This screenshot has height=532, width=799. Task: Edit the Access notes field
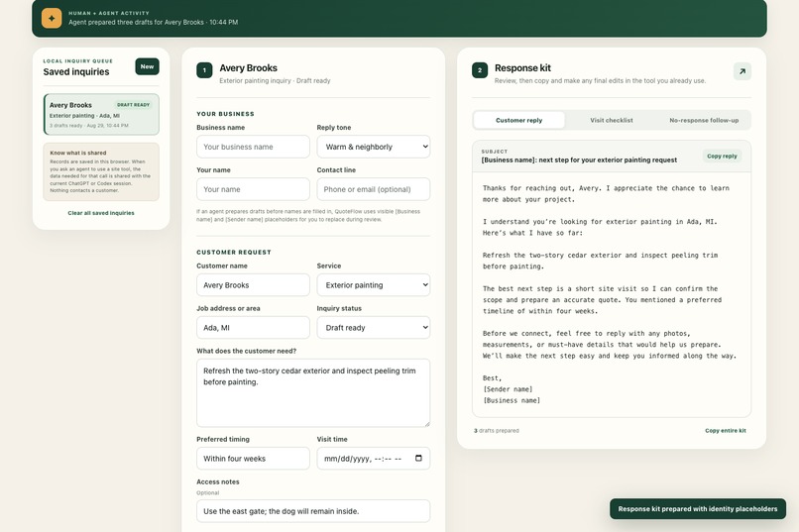313,511
